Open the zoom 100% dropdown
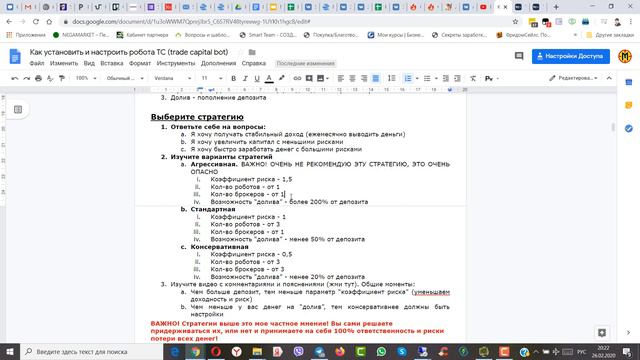640x360 pixels. coord(86,78)
